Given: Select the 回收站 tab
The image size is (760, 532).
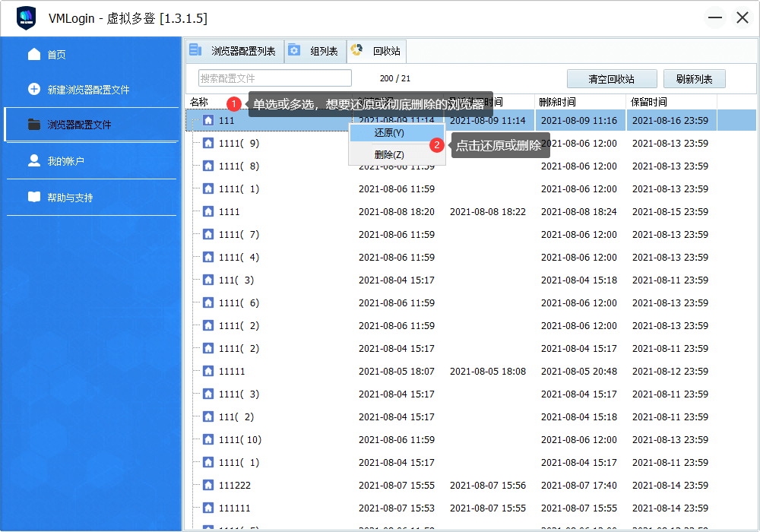Looking at the screenshot, I should pos(377,51).
